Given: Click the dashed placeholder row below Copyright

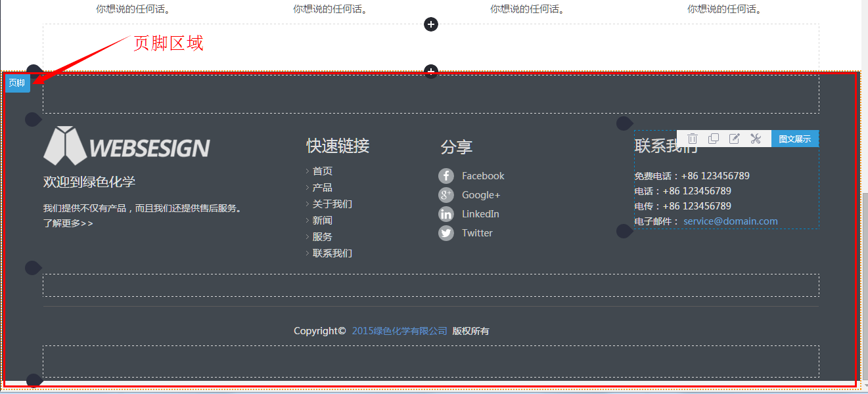Looking at the screenshot, I should (430, 361).
